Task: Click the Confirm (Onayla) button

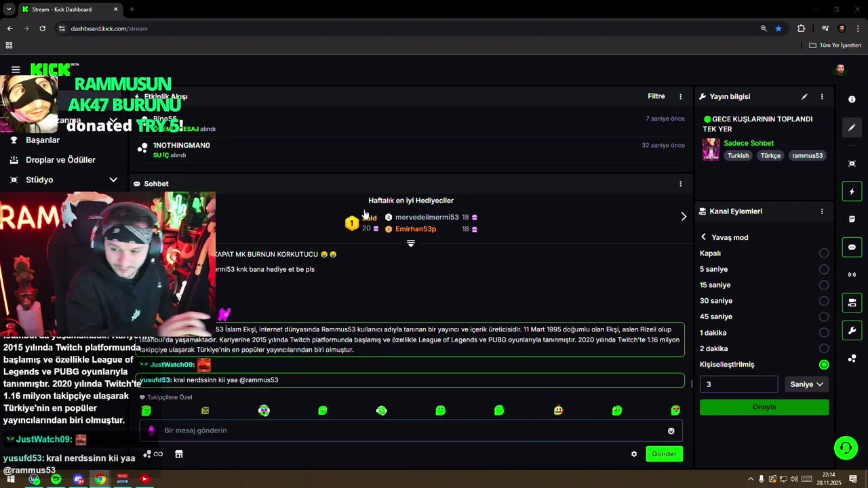Action: [764, 407]
